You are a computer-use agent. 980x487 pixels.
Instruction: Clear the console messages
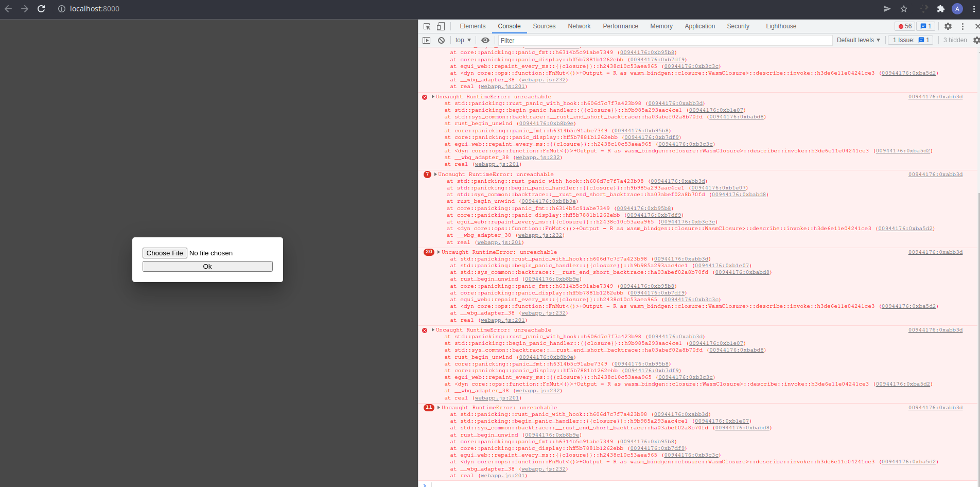pyautogui.click(x=441, y=40)
